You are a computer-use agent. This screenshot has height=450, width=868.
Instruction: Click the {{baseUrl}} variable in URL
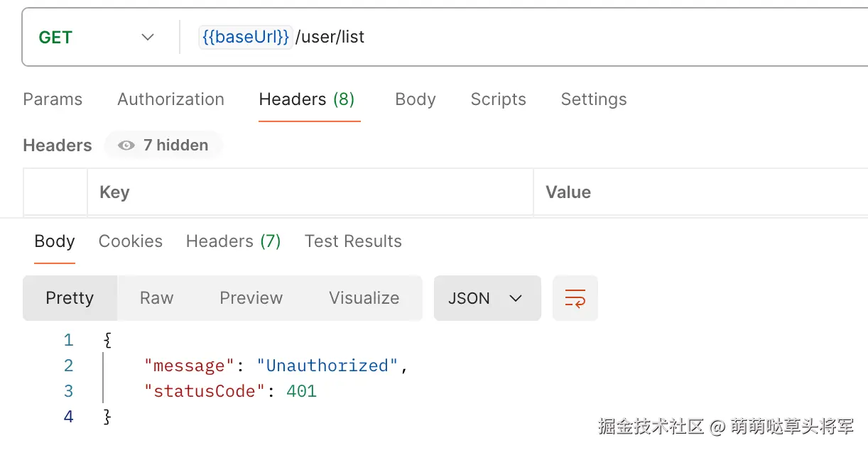pyautogui.click(x=245, y=38)
